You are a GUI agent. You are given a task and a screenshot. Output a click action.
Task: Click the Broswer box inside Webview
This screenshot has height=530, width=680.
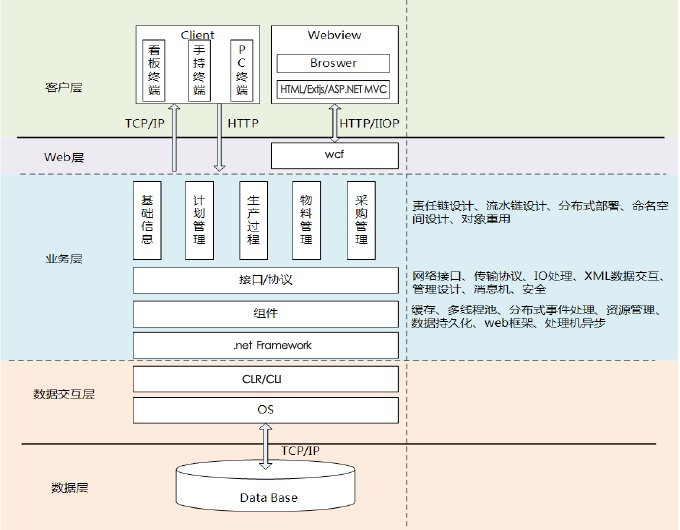[x=333, y=63]
